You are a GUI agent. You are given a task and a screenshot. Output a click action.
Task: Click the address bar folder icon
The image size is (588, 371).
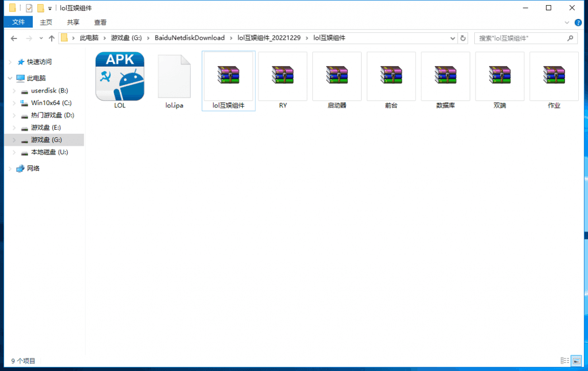(x=64, y=38)
